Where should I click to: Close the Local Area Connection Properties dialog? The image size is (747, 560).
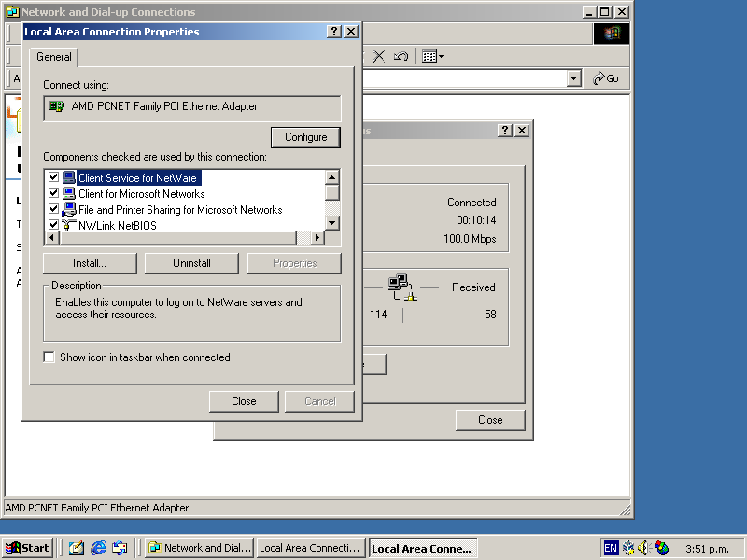(x=351, y=32)
